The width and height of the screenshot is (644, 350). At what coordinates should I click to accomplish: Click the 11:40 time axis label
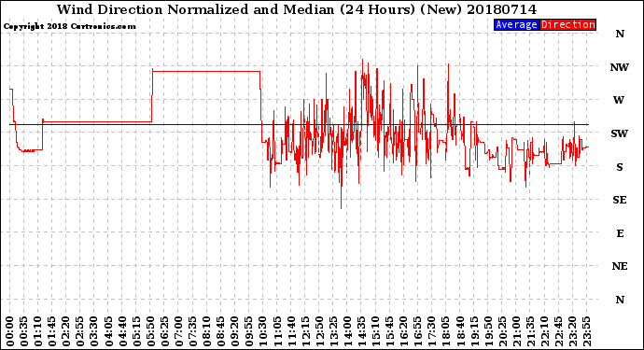[x=291, y=331]
